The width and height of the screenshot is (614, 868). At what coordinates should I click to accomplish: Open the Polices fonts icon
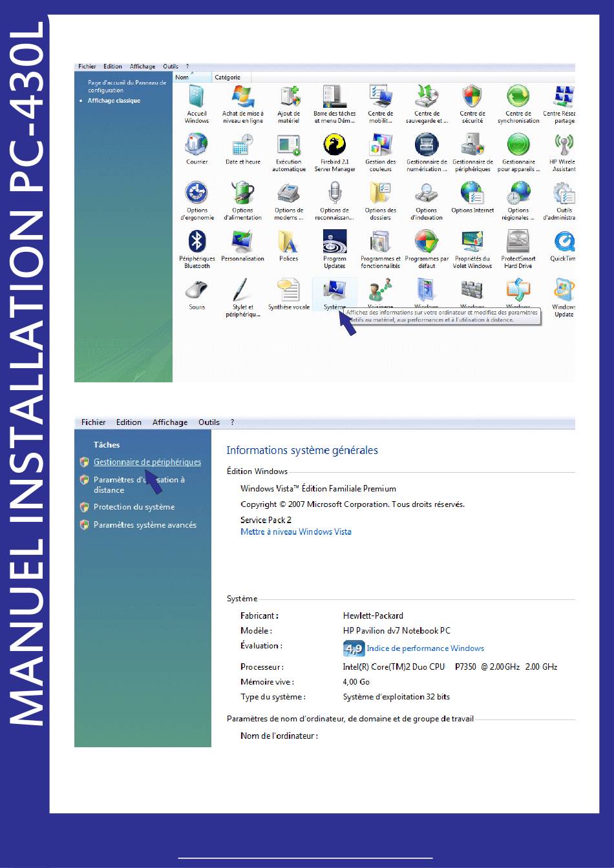(289, 242)
